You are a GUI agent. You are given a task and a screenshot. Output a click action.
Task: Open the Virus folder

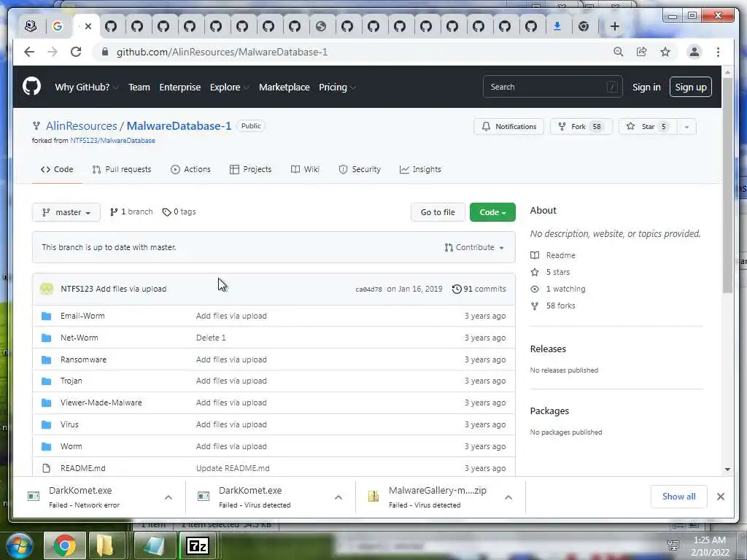click(x=69, y=425)
